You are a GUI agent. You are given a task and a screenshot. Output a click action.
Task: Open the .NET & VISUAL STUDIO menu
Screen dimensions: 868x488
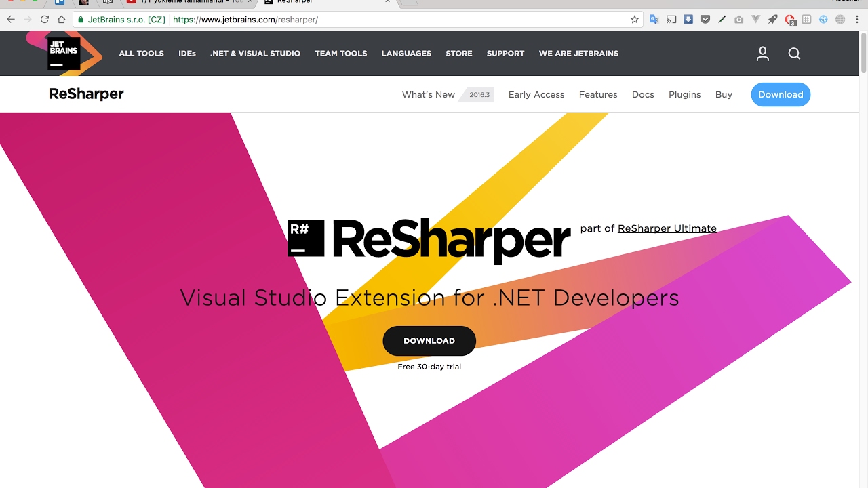pyautogui.click(x=255, y=54)
